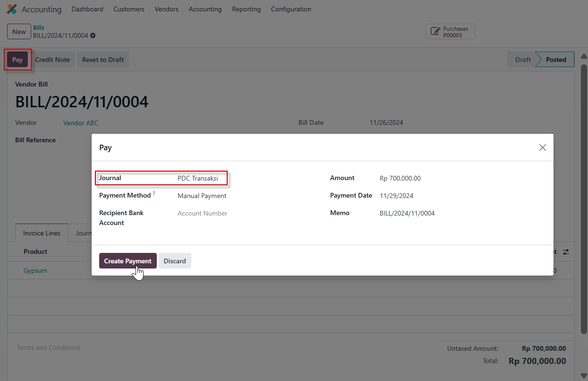Open the column settings adjust icon
This screenshot has width=588, height=381.
click(566, 252)
